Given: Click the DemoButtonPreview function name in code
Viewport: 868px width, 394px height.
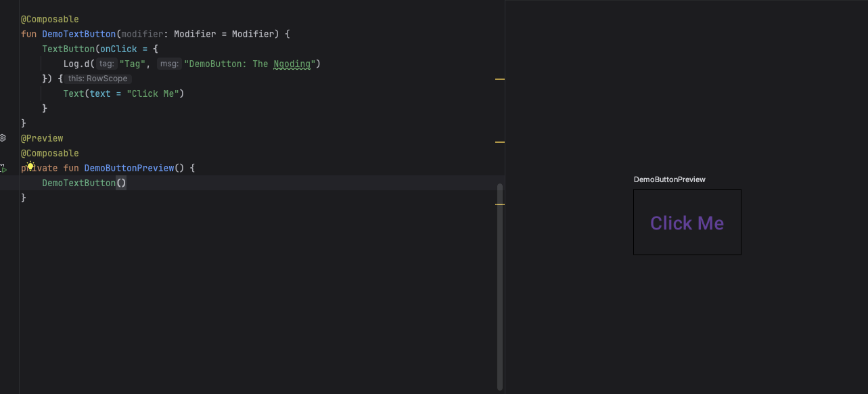Looking at the screenshot, I should pyautogui.click(x=129, y=168).
